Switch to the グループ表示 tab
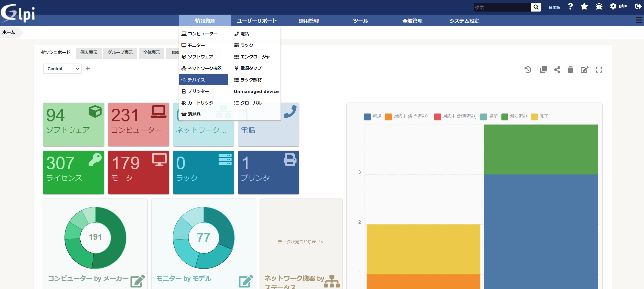Viewport: 644px width, 289px height. [120, 53]
